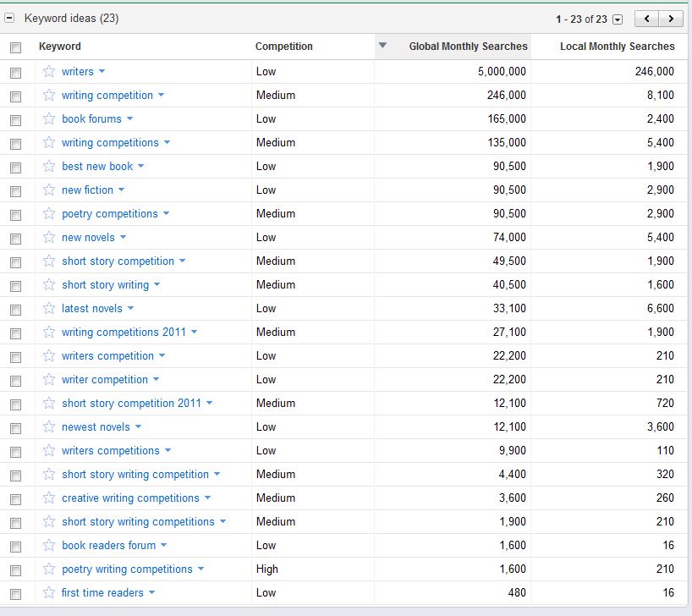Sort by Local Monthly Searches column
692x616 pixels.
point(617,47)
